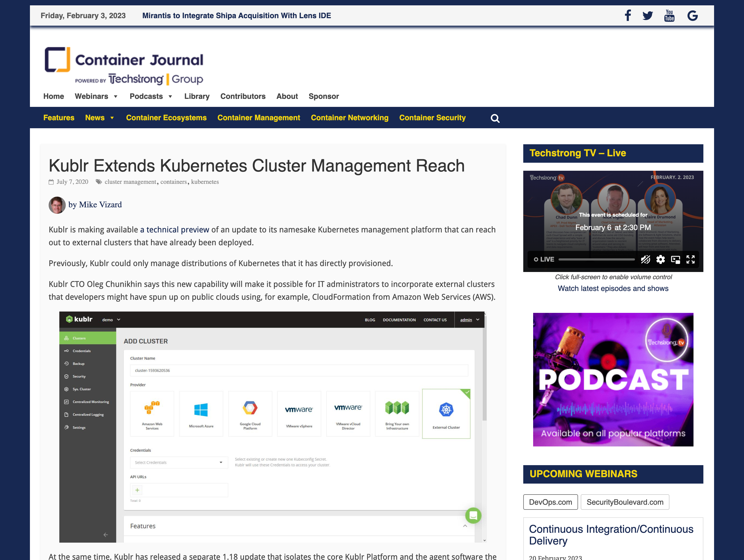Image resolution: width=744 pixels, height=560 pixels.
Task: Open the Contributors menu item
Action: [x=243, y=96]
